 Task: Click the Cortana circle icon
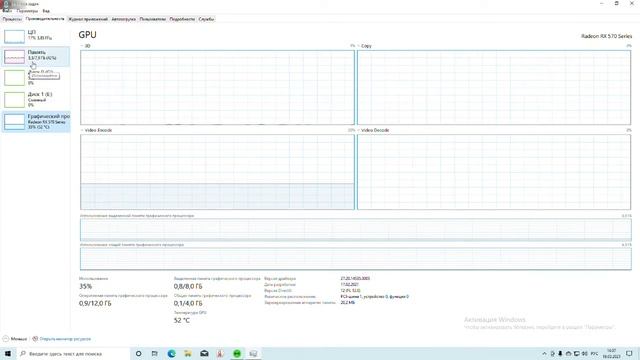pyautogui.click(x=138, y=353)
